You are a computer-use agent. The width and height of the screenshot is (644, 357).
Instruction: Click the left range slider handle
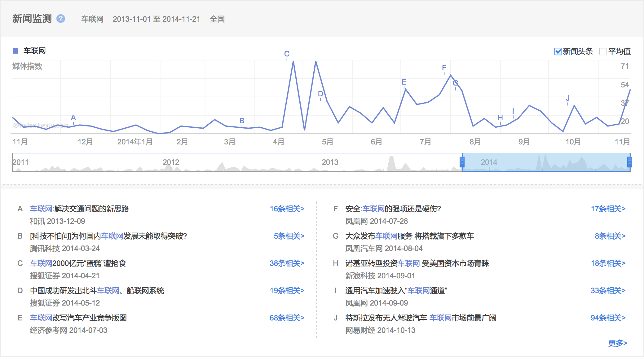pyautogui.click(x=462, y=162)
